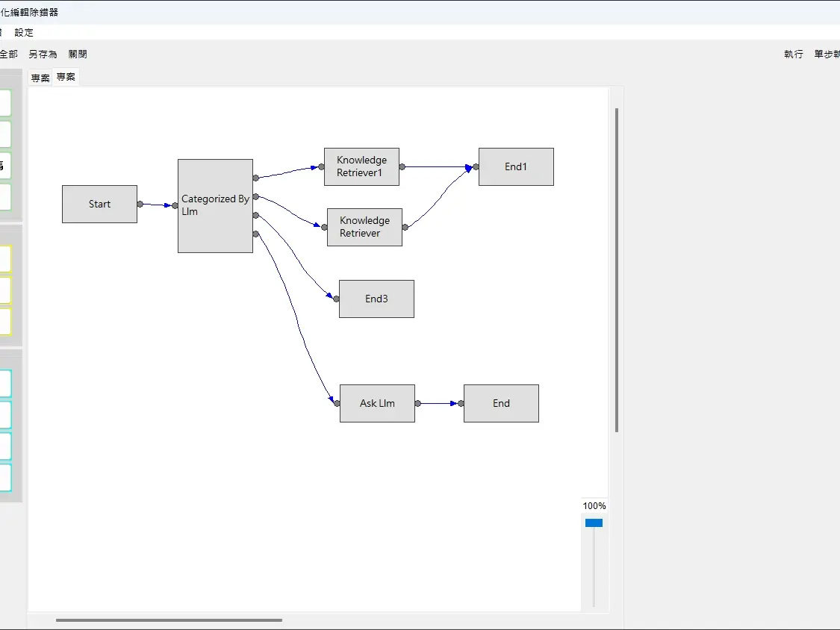Click the output port of Ask Llm
The image size is (840, 630).
(417, 403)
